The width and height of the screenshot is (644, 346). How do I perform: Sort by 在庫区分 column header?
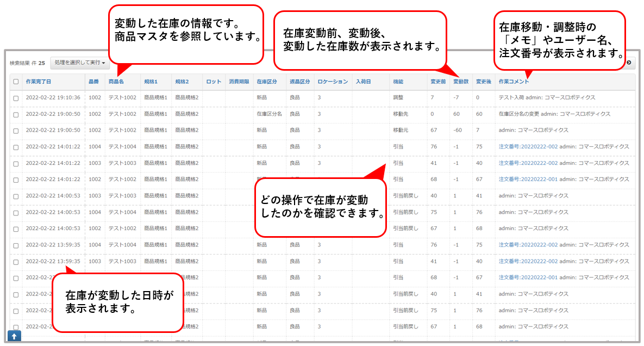point(267,82)
